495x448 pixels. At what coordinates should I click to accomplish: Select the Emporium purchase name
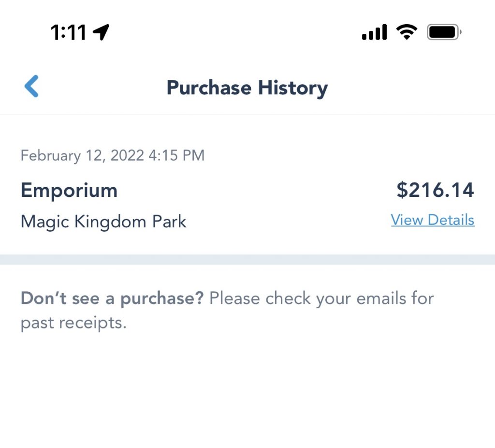[x=69, y=190]
